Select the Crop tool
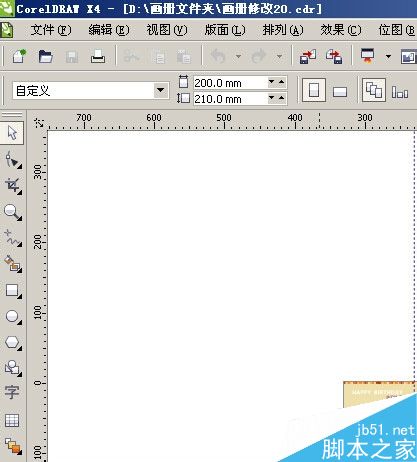 pyautogui.click(x=12, y=186)
